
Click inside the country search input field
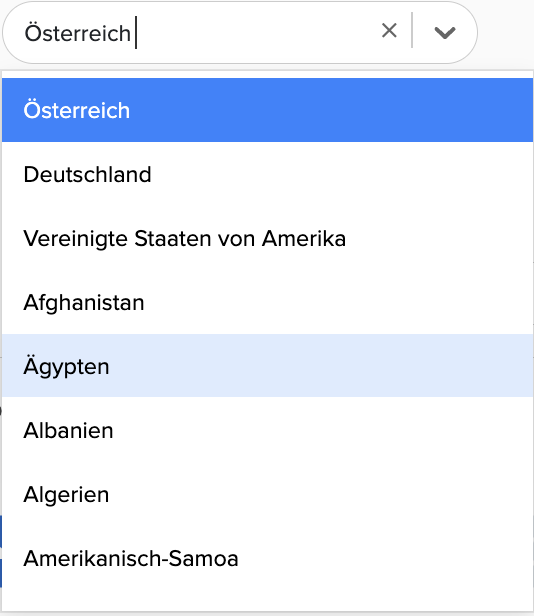(x=196, y=33)
